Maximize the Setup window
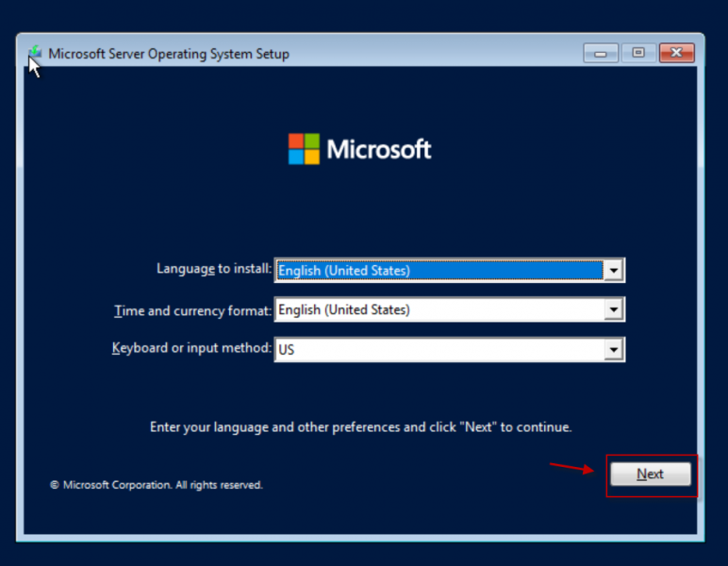This screenshot has height=566, width=728. tap(638, 53)
